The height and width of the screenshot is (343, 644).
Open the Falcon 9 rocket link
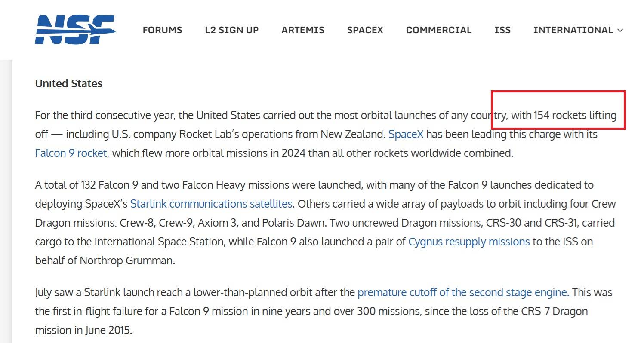click(x=71, y=153)
